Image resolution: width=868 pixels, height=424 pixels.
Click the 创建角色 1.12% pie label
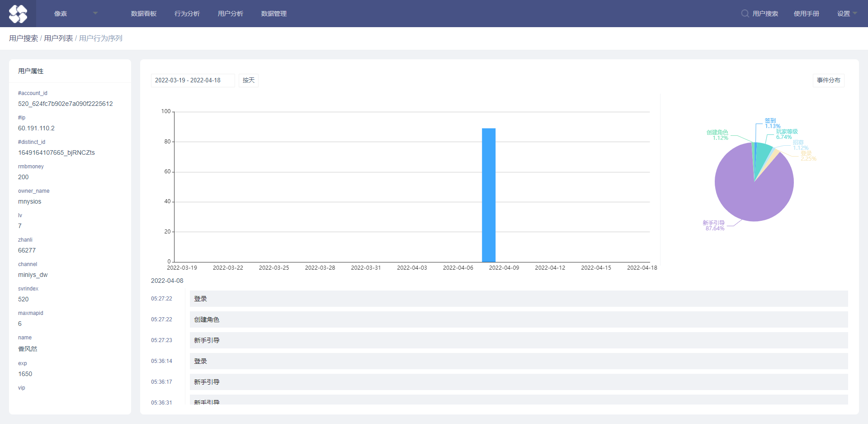tap(717, 135)
